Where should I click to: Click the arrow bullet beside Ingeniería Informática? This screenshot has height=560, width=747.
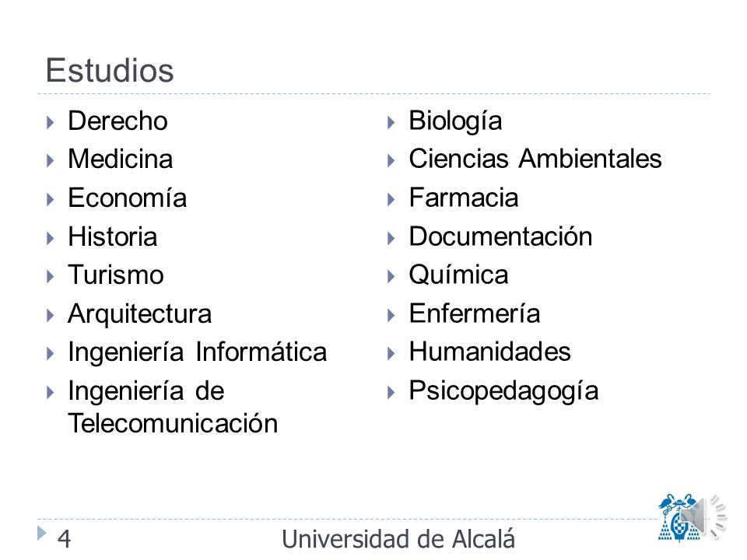tap(51, 353)
